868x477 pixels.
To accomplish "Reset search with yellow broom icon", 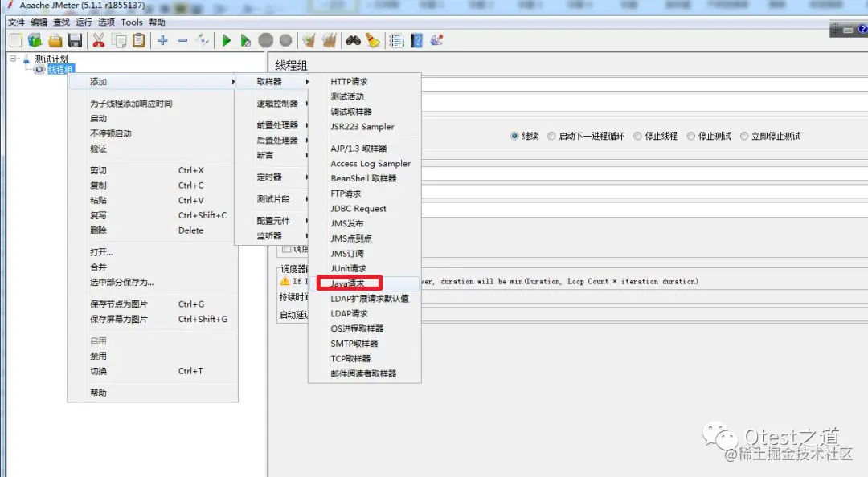I will click(373, 40).
